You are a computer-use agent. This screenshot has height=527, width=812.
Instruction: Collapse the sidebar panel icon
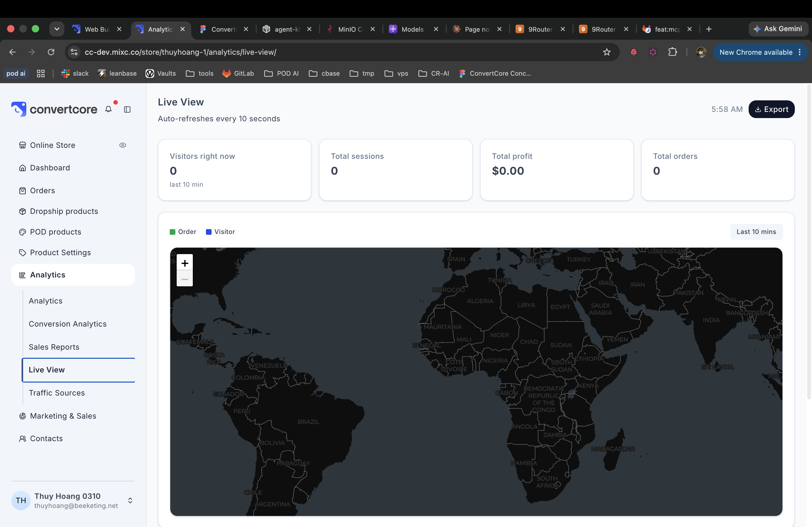tap(127, 109)
